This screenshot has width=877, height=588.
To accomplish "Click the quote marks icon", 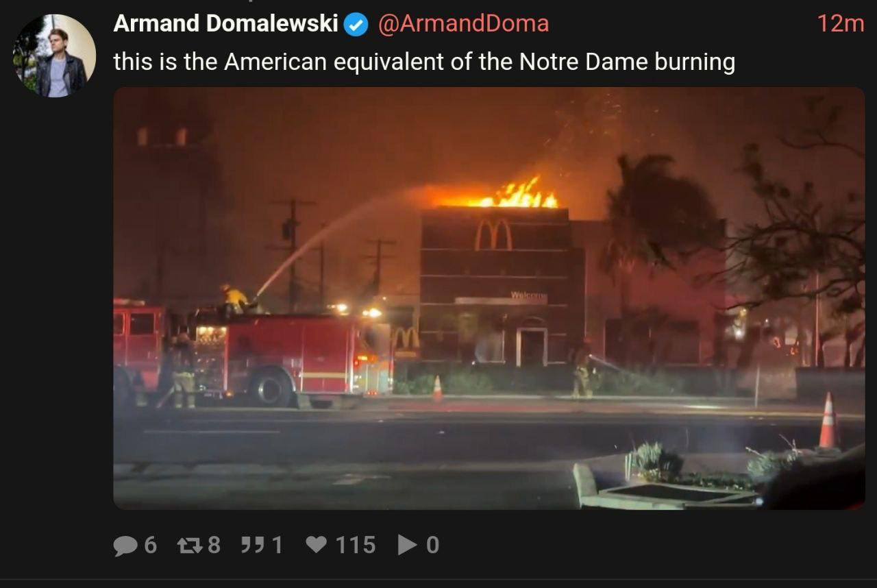I will [x=253, y=544].
